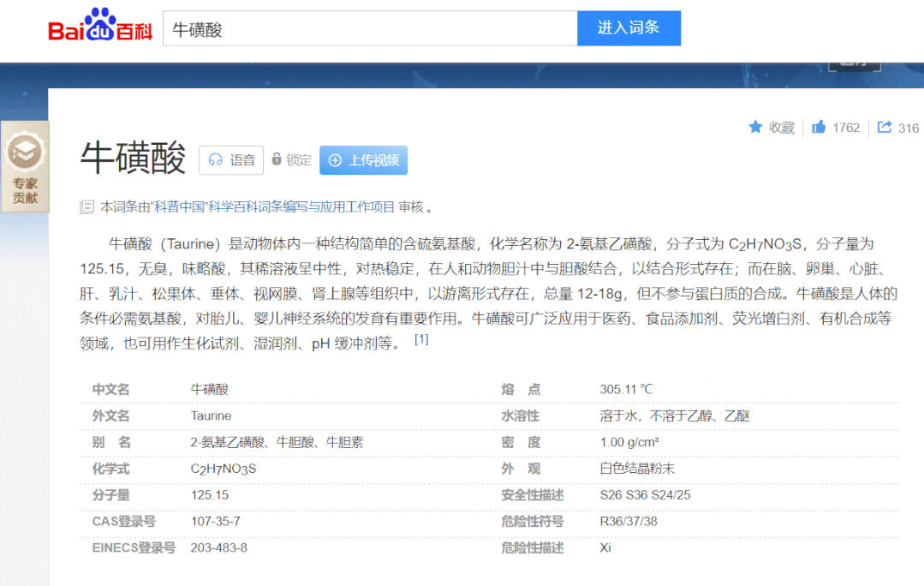924x586 pixels.
Task: Click the 中文名 row label
Action: tap(110, 389)
